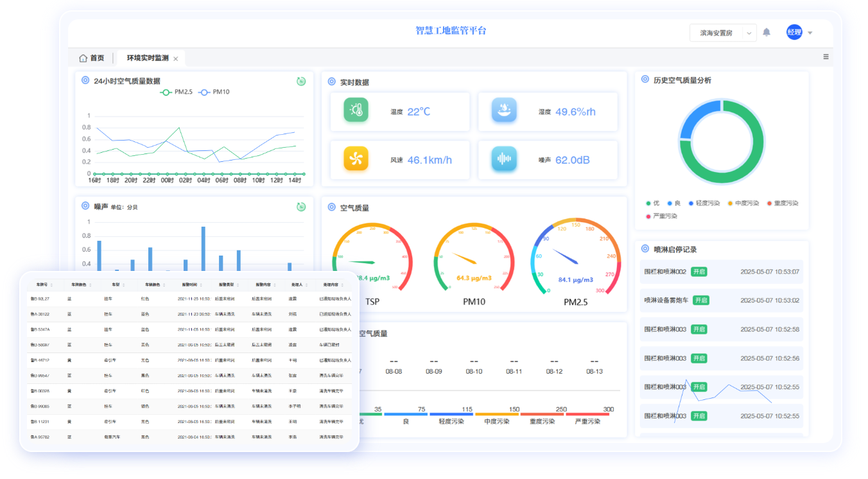Sort table by 车牌号 column
Viewport: 868px width, 479px height.
tap(42, 284)
